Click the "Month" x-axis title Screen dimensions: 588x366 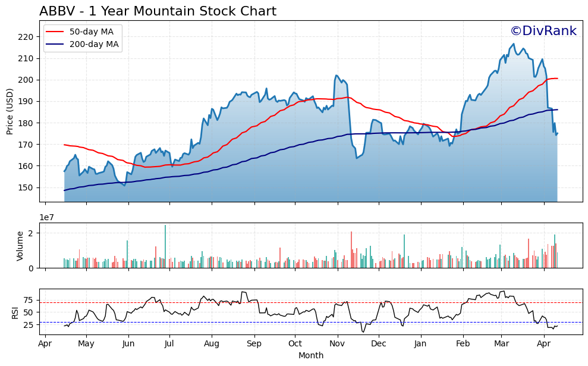coord(311,355)
